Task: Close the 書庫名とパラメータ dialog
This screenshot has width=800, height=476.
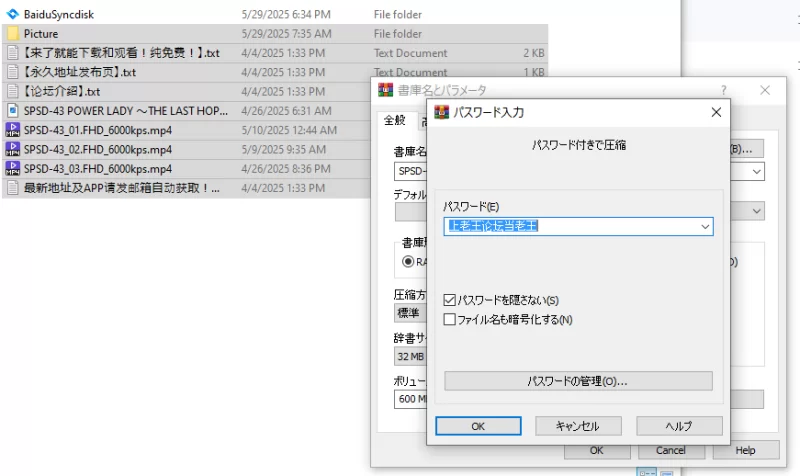Action: point(765,90)
